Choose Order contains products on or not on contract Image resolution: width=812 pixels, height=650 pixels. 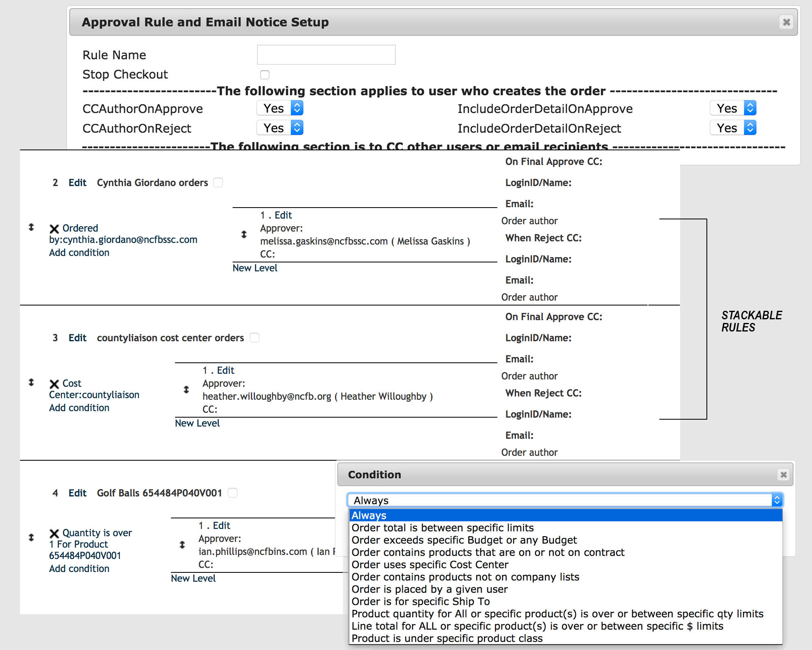566,552
